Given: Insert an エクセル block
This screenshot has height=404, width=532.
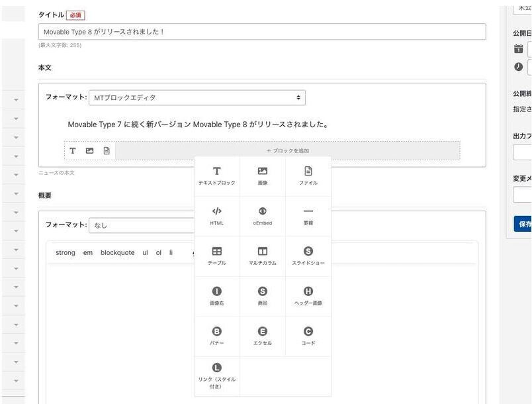Looking at the screenshot, I should (262, 336).
